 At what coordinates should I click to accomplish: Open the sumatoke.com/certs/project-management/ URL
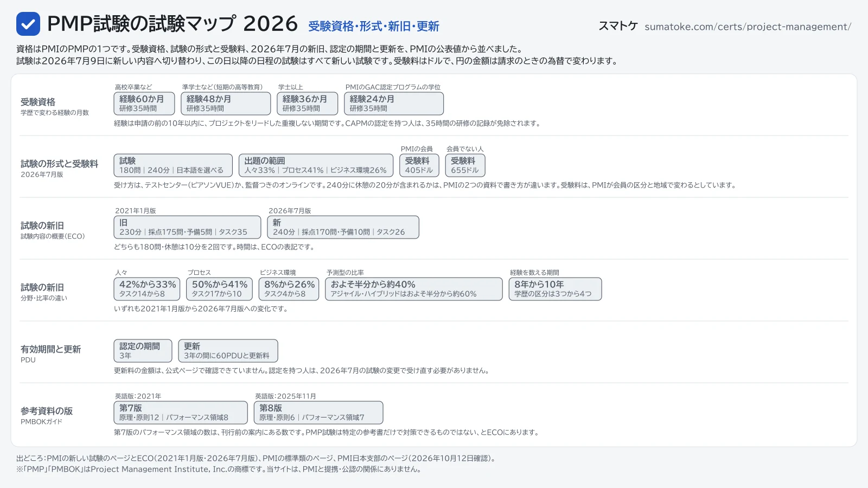point(748,27)
